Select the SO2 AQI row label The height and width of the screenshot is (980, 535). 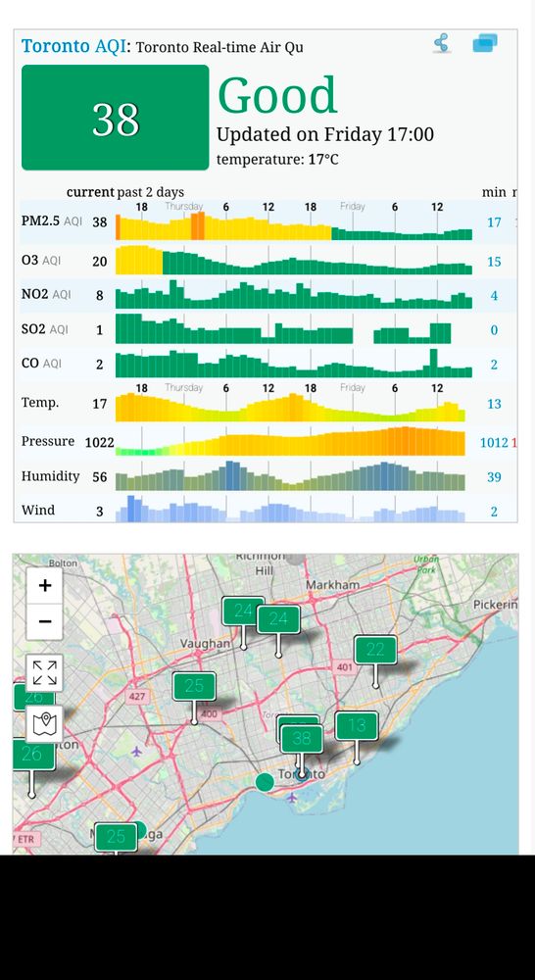45,328
